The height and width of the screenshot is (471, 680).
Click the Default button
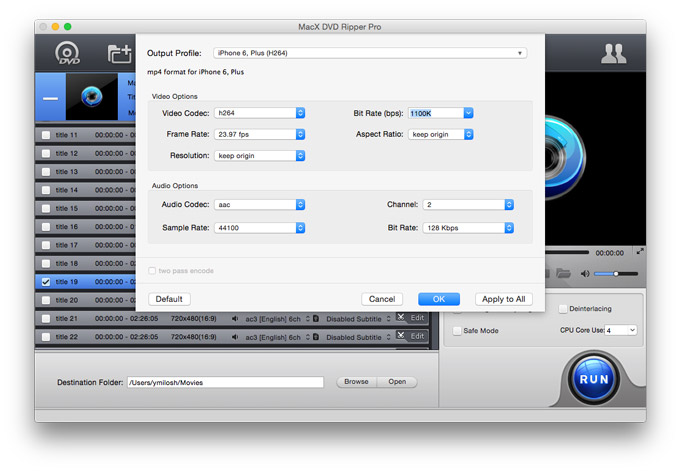pyautogui.click(x=169, y=299)
